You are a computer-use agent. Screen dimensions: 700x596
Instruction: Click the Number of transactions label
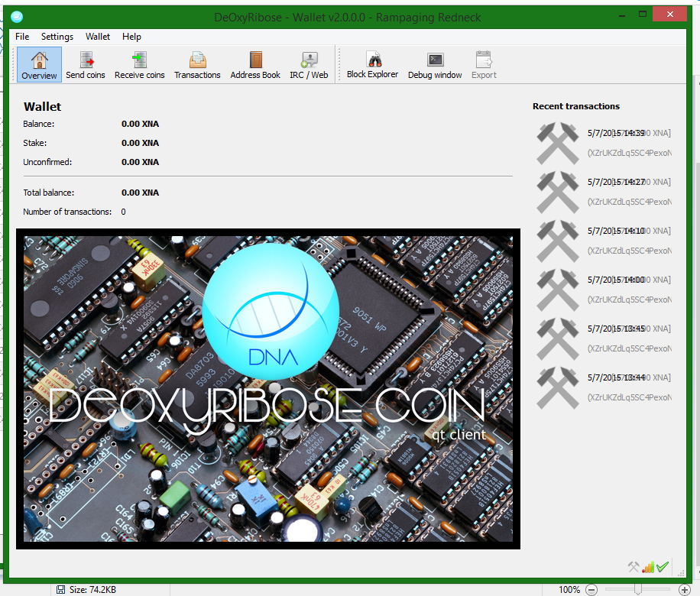click(x=67, y=212)
